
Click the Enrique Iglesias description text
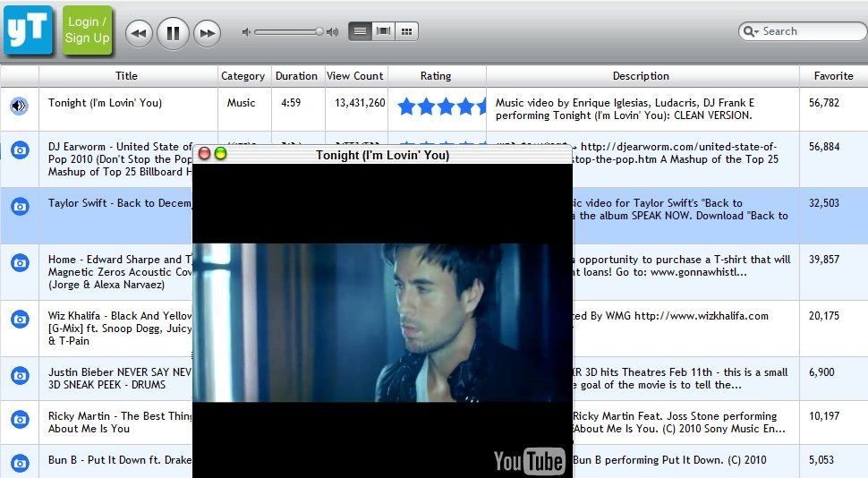[625, 109]
